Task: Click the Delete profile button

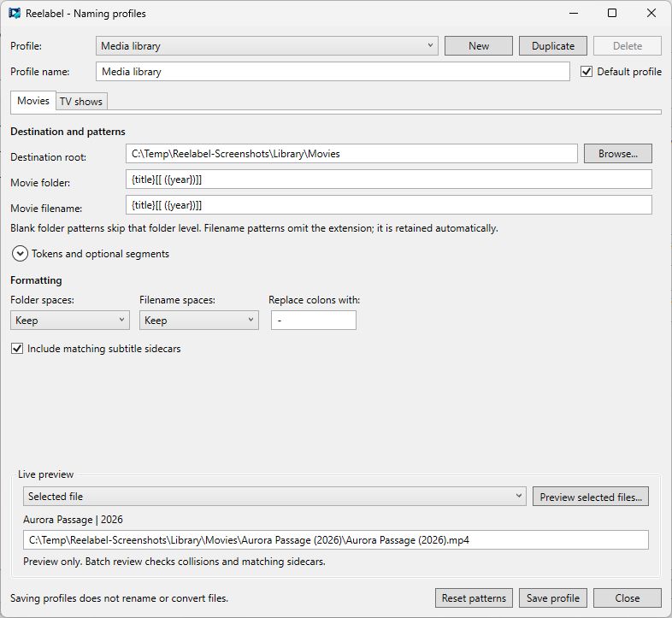Action: 627,46
